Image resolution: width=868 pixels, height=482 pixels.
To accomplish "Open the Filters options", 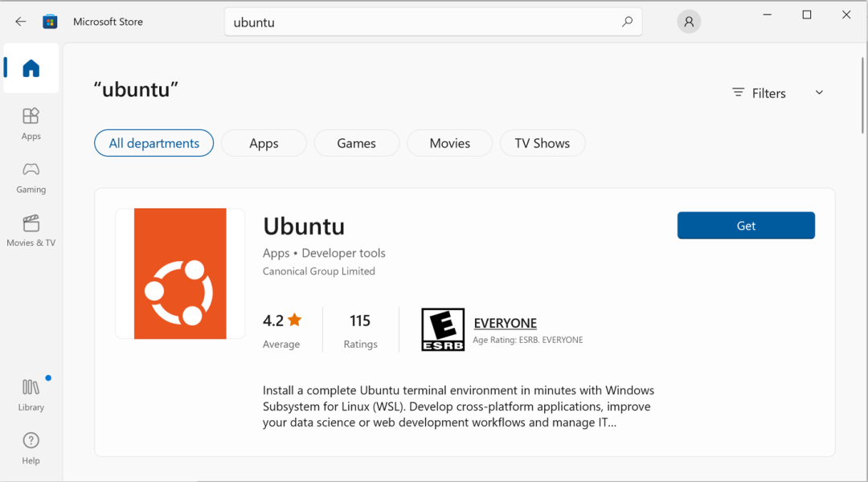I will click(759, 93).
